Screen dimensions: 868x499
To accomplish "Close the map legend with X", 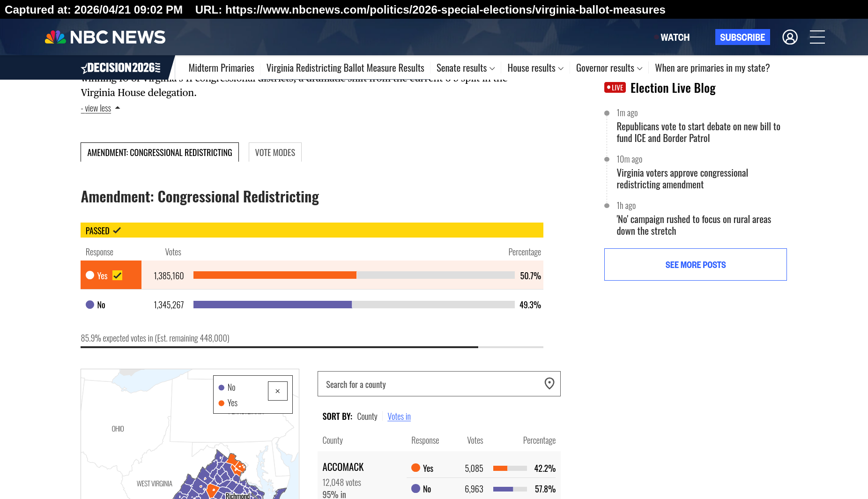I will pos(278,391).
